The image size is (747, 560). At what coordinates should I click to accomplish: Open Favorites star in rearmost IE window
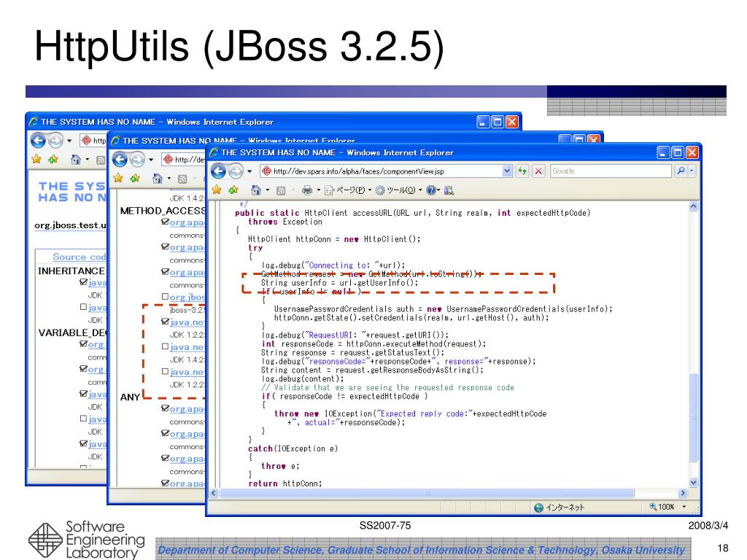pyautogui.click(x=36, y=159)
